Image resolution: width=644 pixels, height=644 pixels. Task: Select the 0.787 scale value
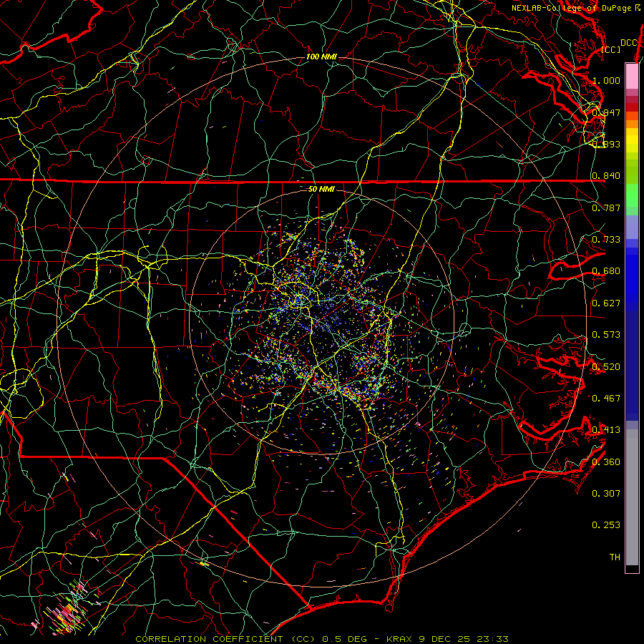(x=606, y=208)
